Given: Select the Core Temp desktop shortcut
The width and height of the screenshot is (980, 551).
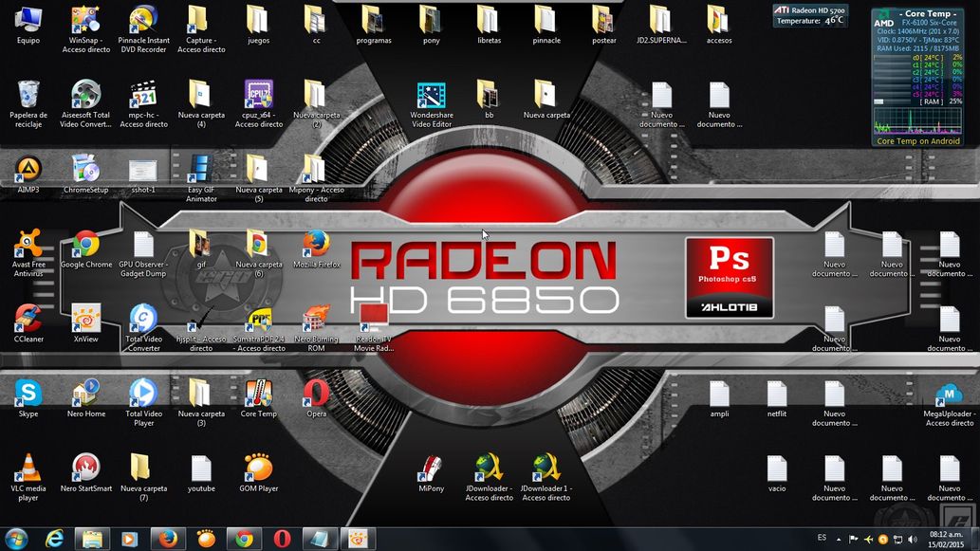Looking at the screenshot, I should click(258, 393).
